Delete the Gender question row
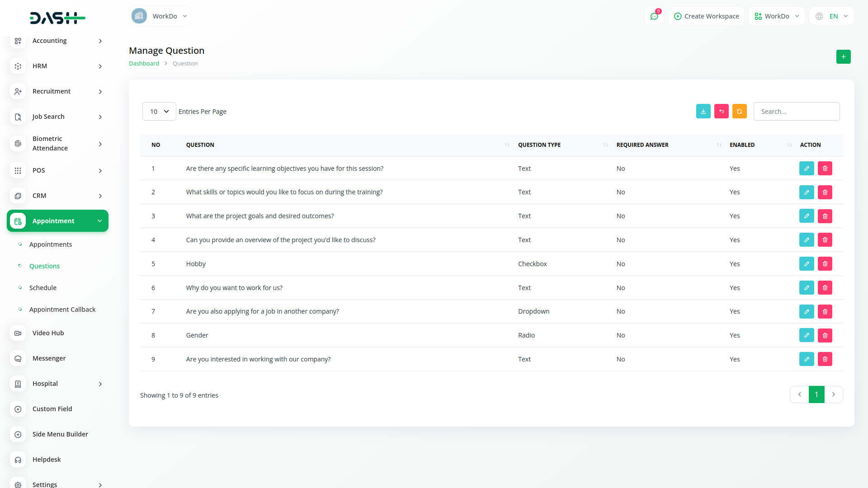Viewport: 868px width, 488px height. tap(825, 335)
